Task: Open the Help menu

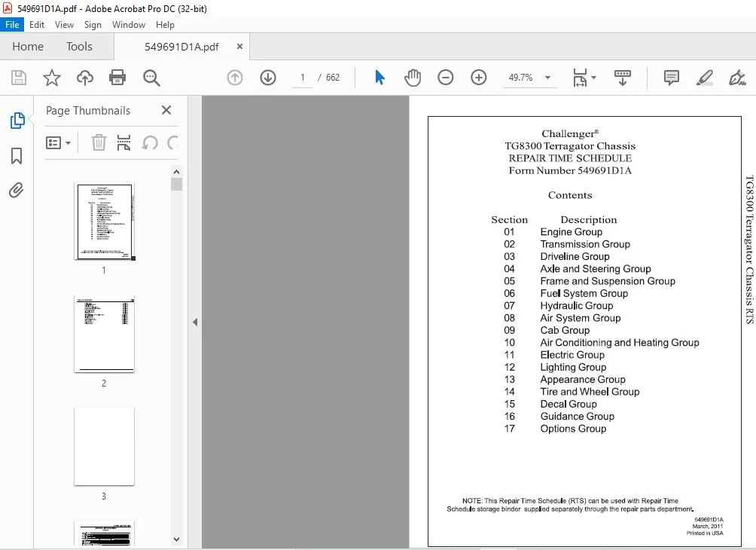Action: pyautogui.click(x=165, y=25)
